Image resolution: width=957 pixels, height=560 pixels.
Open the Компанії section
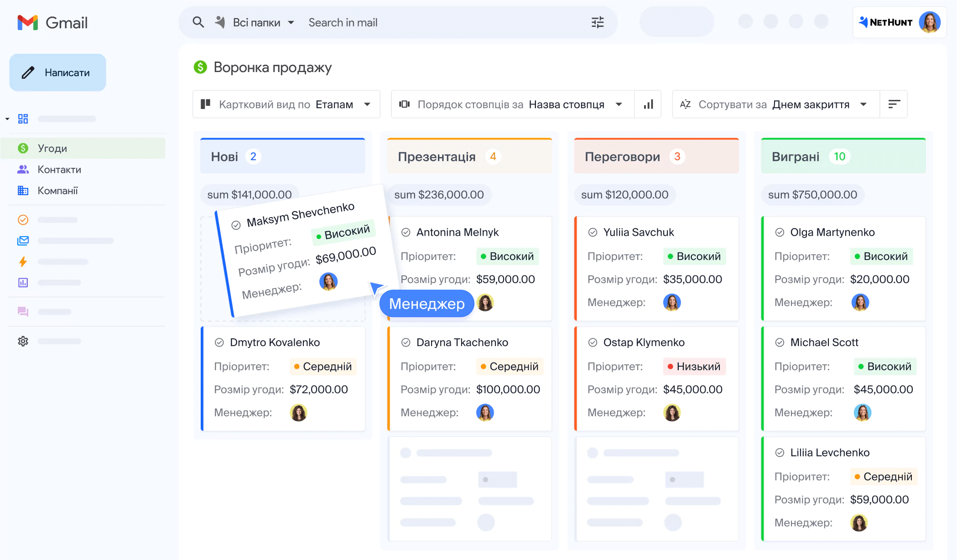(23, 191)
